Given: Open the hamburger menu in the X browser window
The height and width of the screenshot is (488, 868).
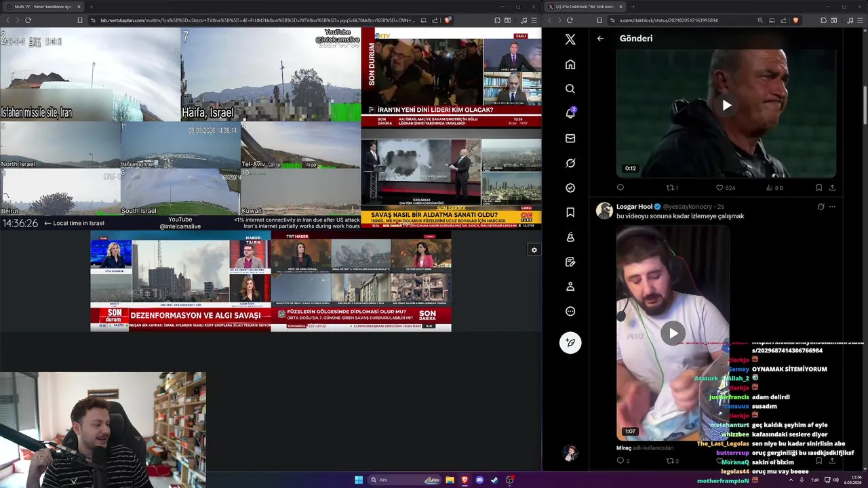Looking at the screenshot, I should click(x=859, y=20).
